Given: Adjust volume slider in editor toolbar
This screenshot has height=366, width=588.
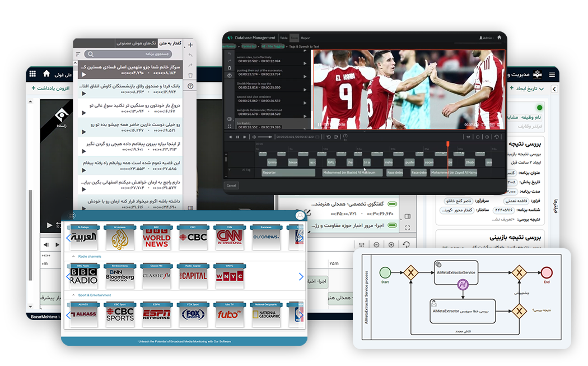Looking at the screenshot, I should [265, 137].
